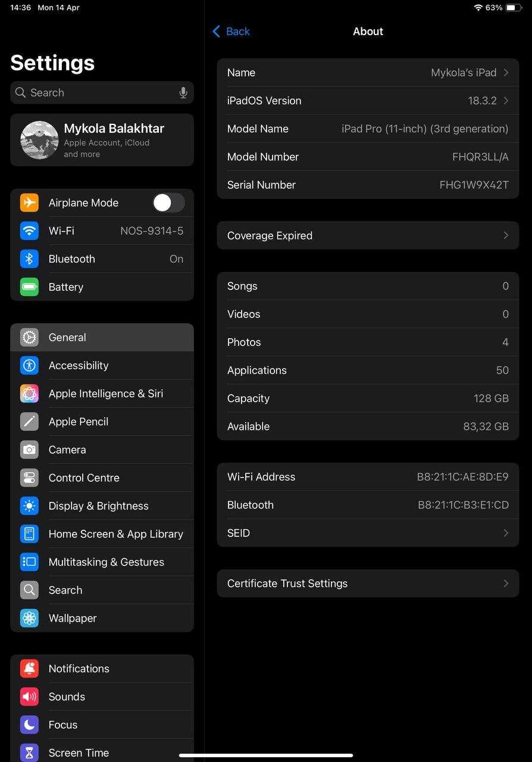Open the Name row chevron

[x=506, y=73]
